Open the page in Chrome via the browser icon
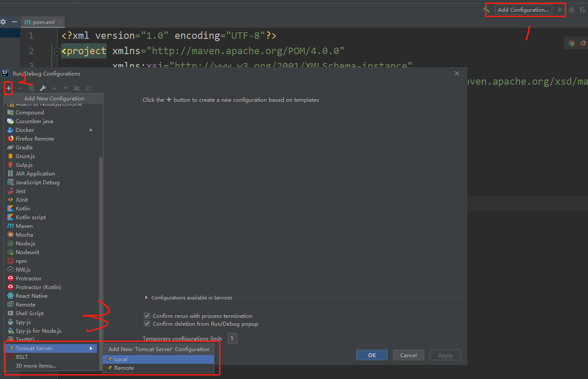The height and width of the screenshot is (379, 588). pyautogui.click(x=571, y=43)
